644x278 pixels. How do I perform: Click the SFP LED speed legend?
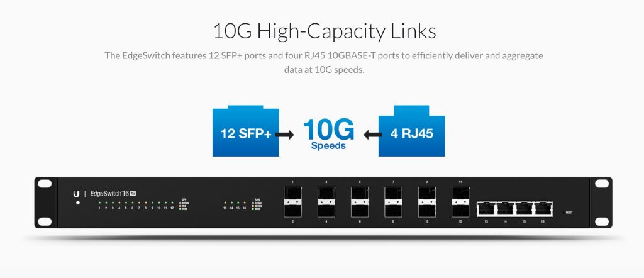pyautogui.click(x=184, y=204)
